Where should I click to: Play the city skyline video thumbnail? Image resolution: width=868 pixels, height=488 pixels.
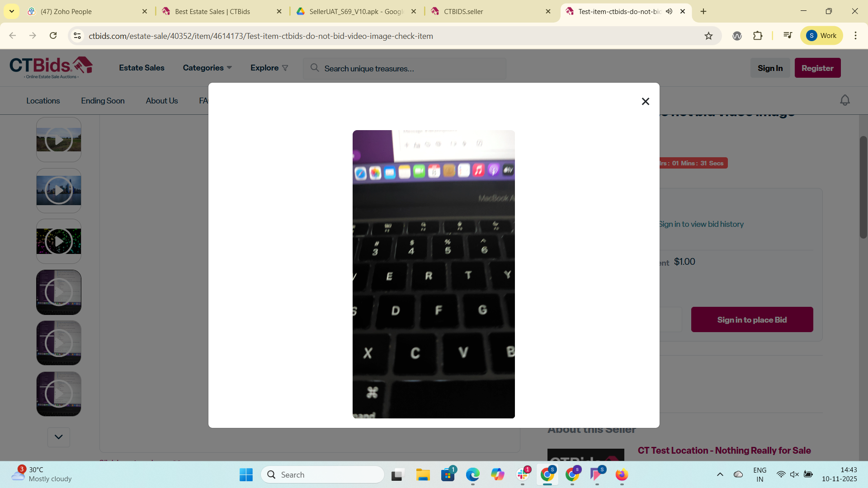[x=59, y=191]
